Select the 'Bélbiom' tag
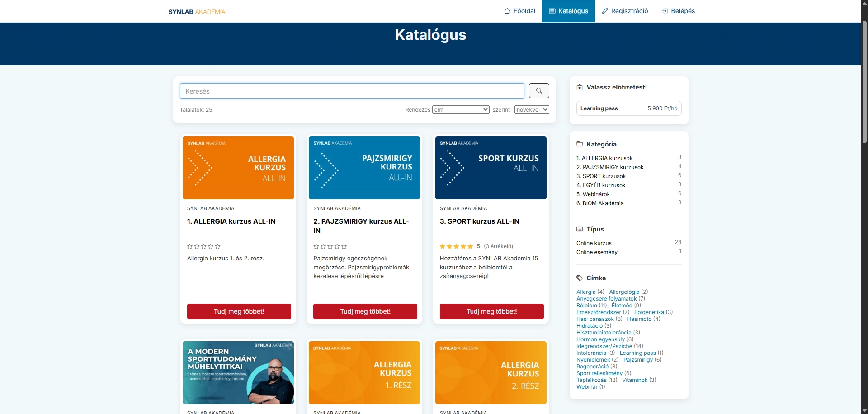This screenshot has height=414, width=868. coord(586,306)
